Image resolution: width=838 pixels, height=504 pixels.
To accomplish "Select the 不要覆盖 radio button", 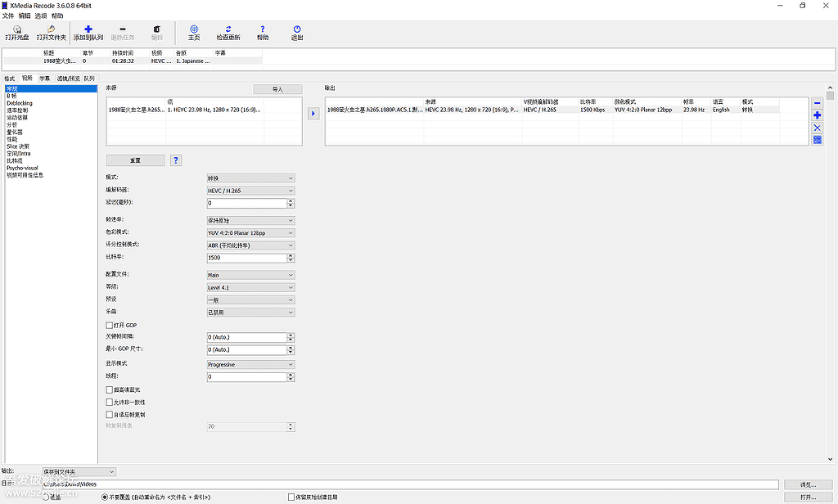I will [105, 497].
